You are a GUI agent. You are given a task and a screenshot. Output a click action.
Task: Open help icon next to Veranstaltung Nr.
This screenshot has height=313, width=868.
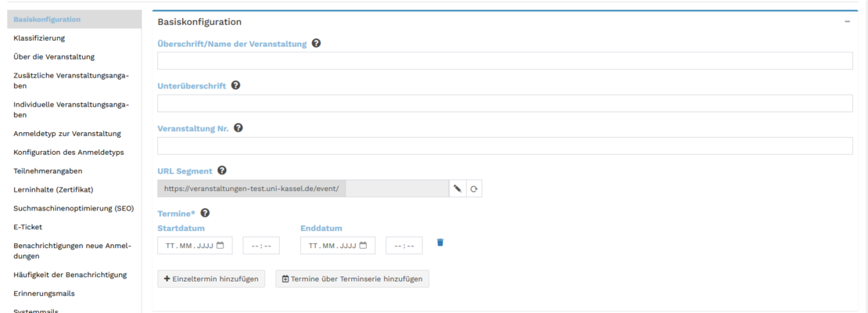click(239, 128)
